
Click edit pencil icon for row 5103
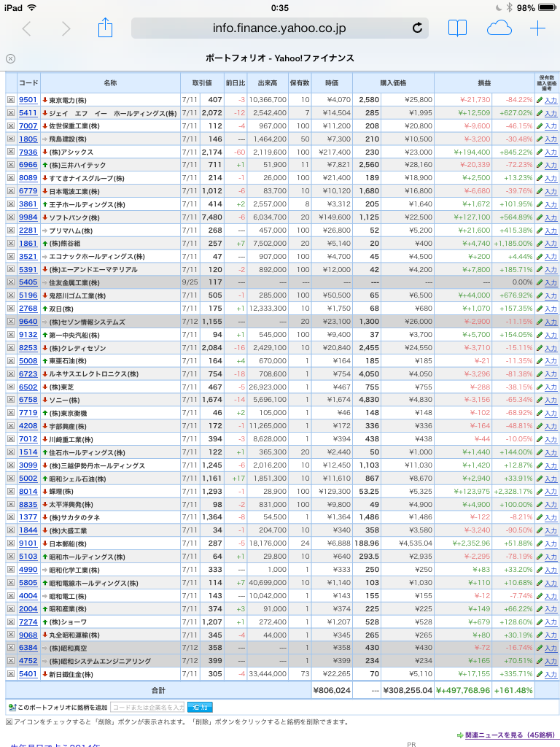click(x=540, y=557)
